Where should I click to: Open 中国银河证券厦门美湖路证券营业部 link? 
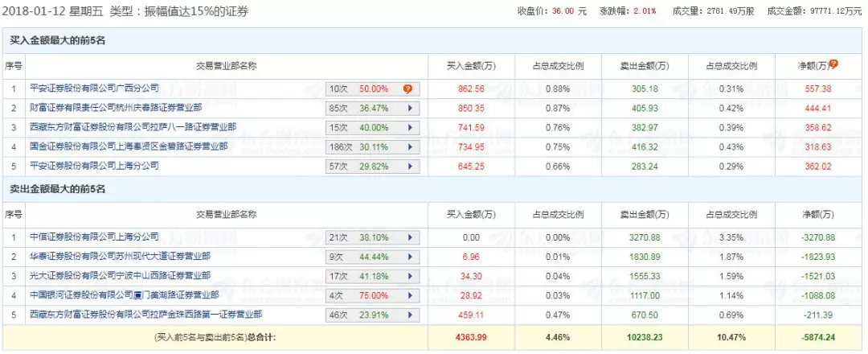(x=125, y=295)
